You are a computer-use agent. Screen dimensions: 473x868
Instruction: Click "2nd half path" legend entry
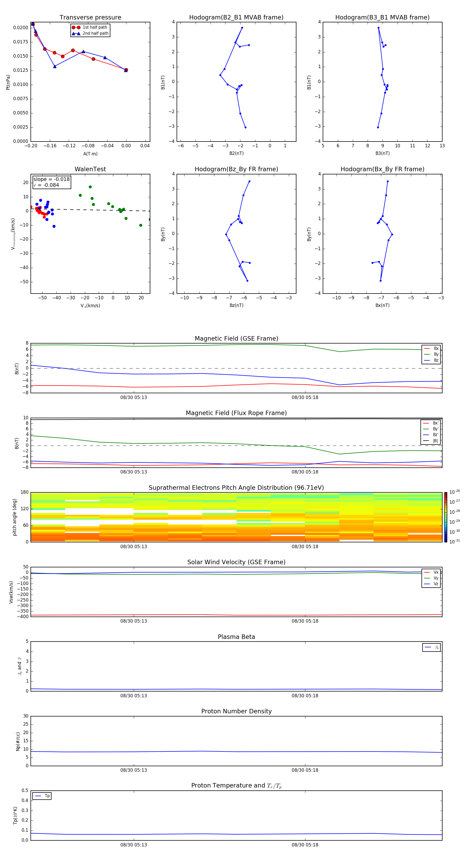click(90, 33)
